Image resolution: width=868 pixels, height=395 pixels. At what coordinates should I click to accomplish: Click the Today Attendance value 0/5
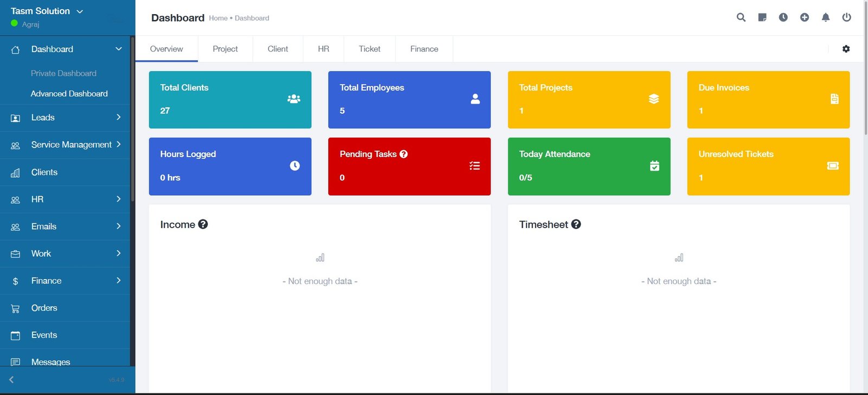526,178
